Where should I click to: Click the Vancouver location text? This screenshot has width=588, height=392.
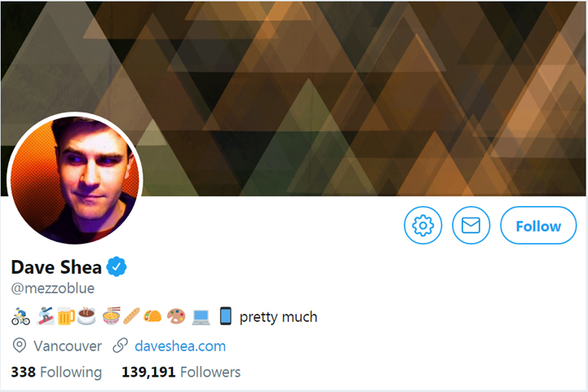(68, 346)
